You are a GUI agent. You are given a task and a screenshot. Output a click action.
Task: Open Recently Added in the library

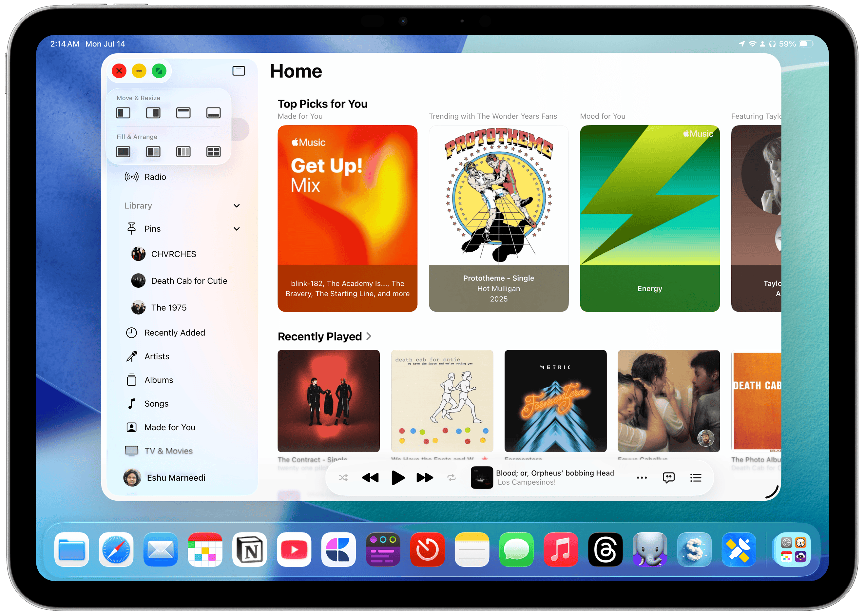click(182, 333)
